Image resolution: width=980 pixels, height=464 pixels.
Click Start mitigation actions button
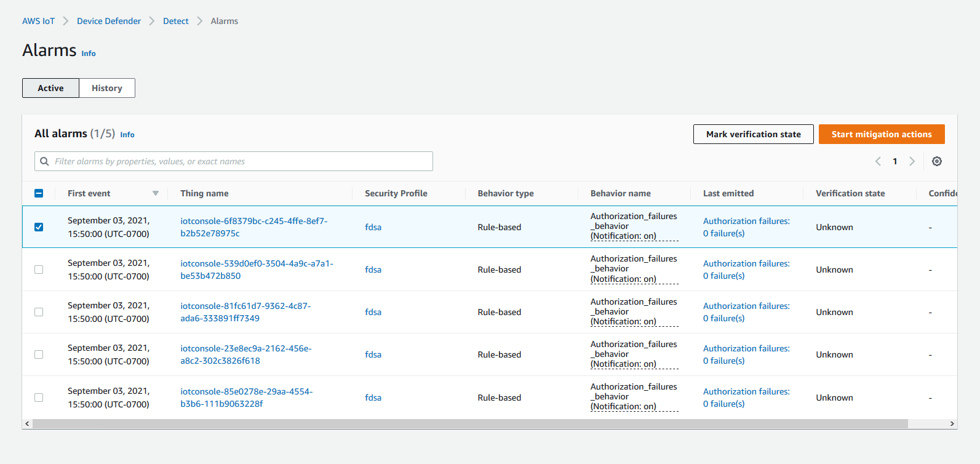[x=881, y=134]
